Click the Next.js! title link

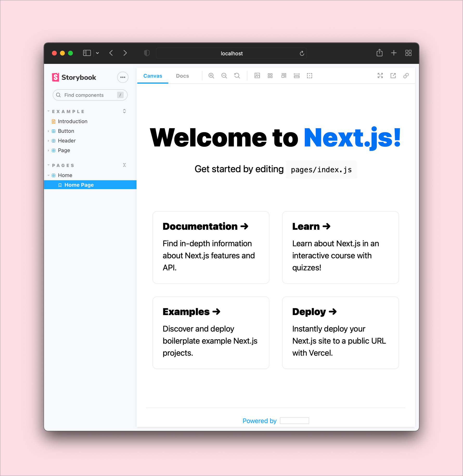coord(352,138)
